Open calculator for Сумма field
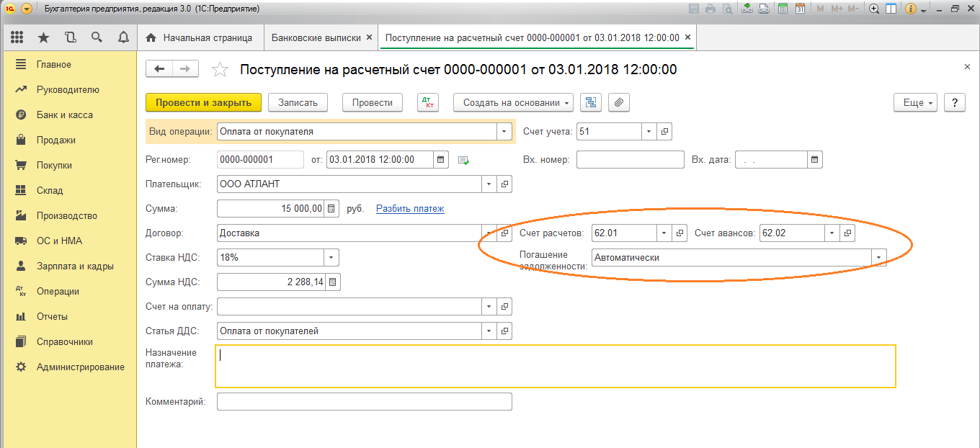The height and width of the screenshot is (448, 980). coord(331,209)
